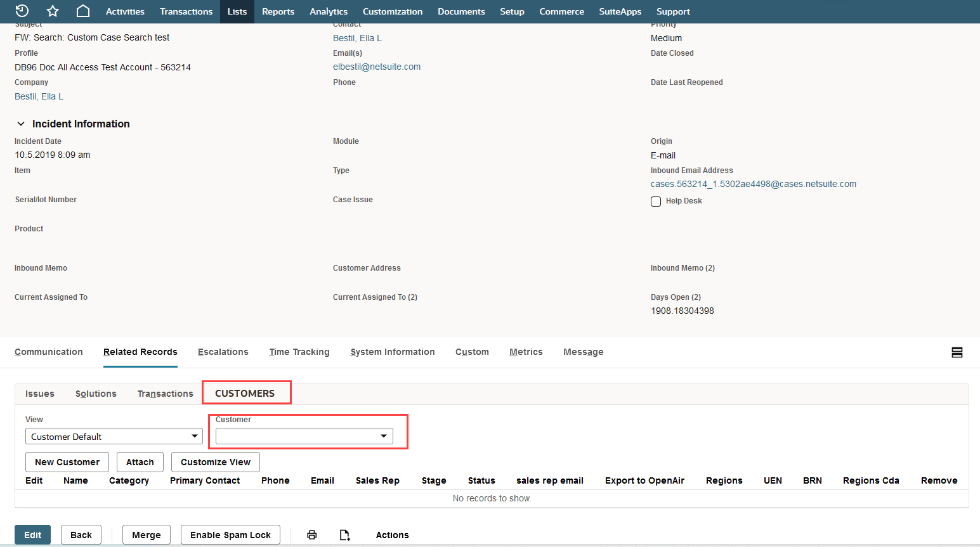Image resolution: width=980 pixels, height=547 pixels.
Task: Check the Help Desk checkbox
Action: click(x=656, y=202)
